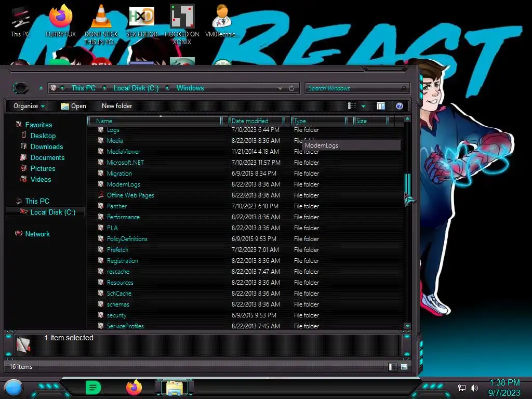This screenshot has height=399, width=532.
Task: Open Desktop in navigation pane
Action: click(x=38, y=136)
